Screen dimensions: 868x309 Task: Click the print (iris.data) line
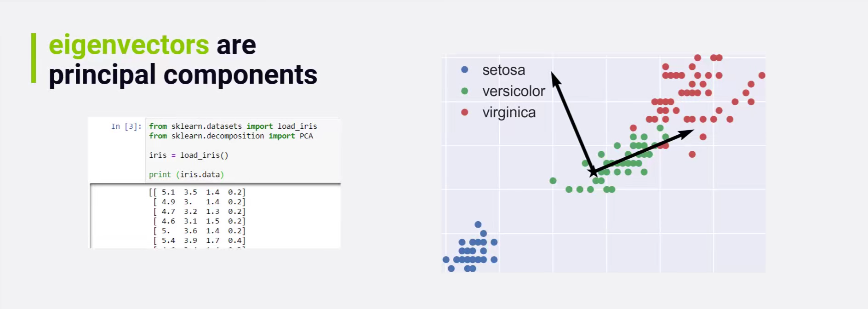[186, 175]
